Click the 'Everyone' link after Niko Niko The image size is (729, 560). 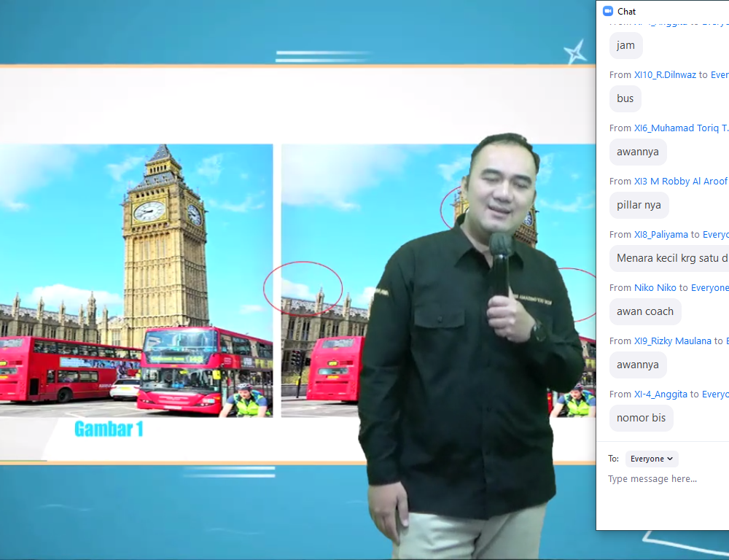[709, 287]
